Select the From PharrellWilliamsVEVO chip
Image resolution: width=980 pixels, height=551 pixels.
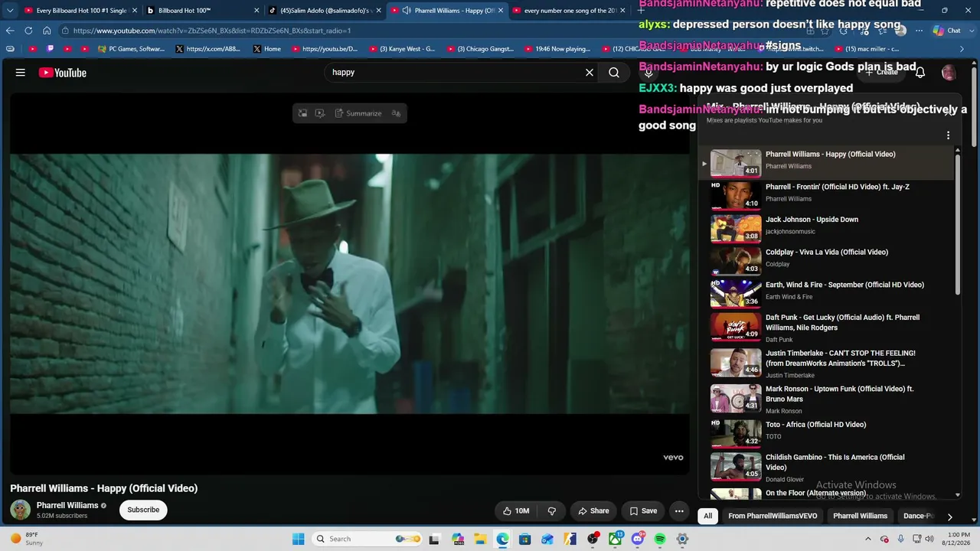coord(773,516)
